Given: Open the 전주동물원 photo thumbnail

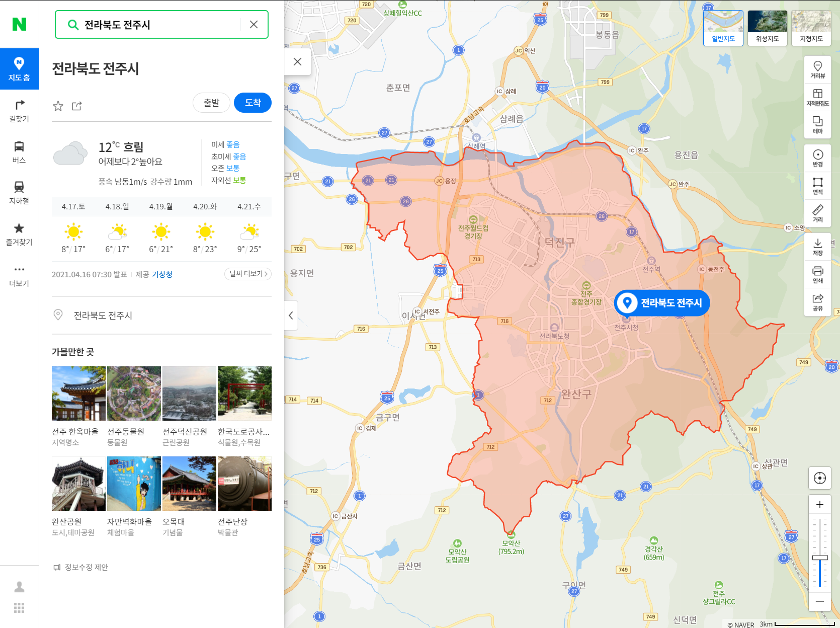Looking at the screenshot, I should tap(134, 394).
